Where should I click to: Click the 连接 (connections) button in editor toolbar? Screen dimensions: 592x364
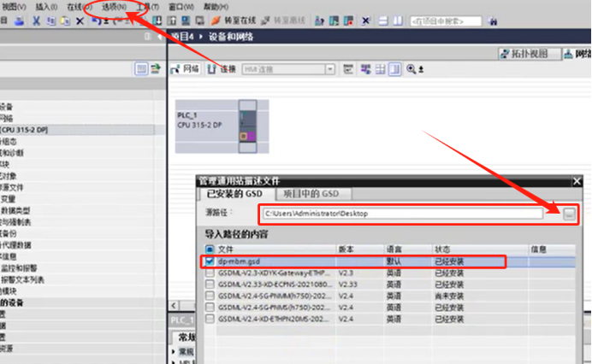pyautogui.click(x=222, y=69)
